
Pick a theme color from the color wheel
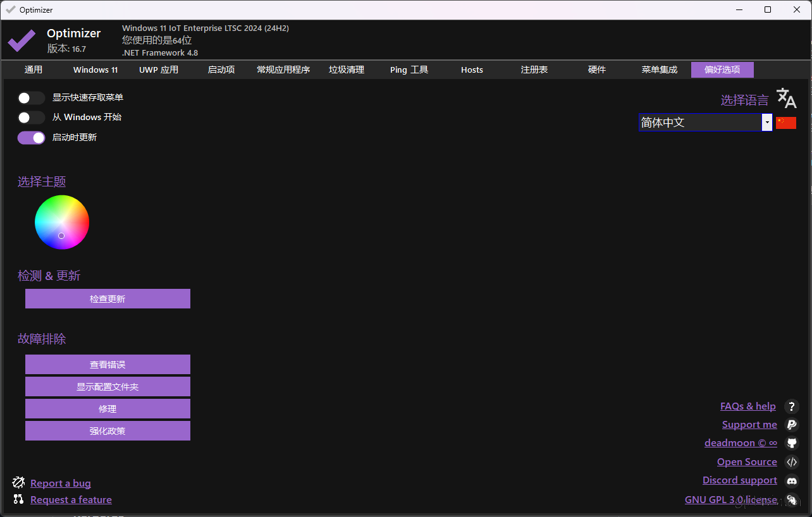click(61, 222)
